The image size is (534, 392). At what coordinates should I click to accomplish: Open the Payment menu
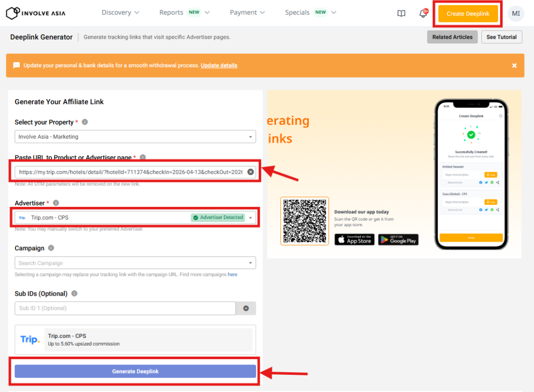(247, 13)
